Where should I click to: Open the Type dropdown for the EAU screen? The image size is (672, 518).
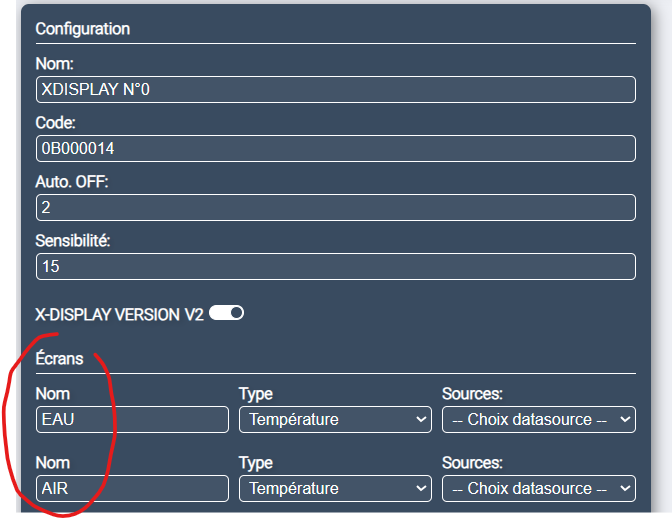pyautogui.click(x=335, y=420)
